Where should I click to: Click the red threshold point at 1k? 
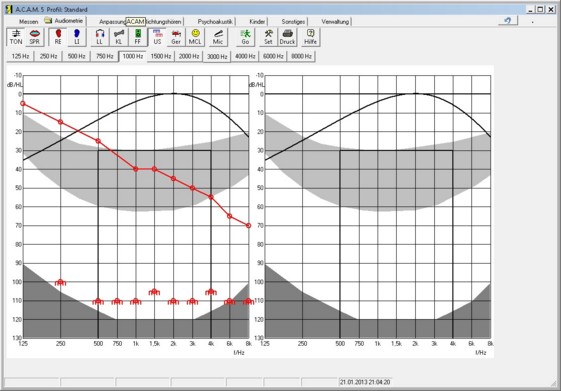click(136, 169)
